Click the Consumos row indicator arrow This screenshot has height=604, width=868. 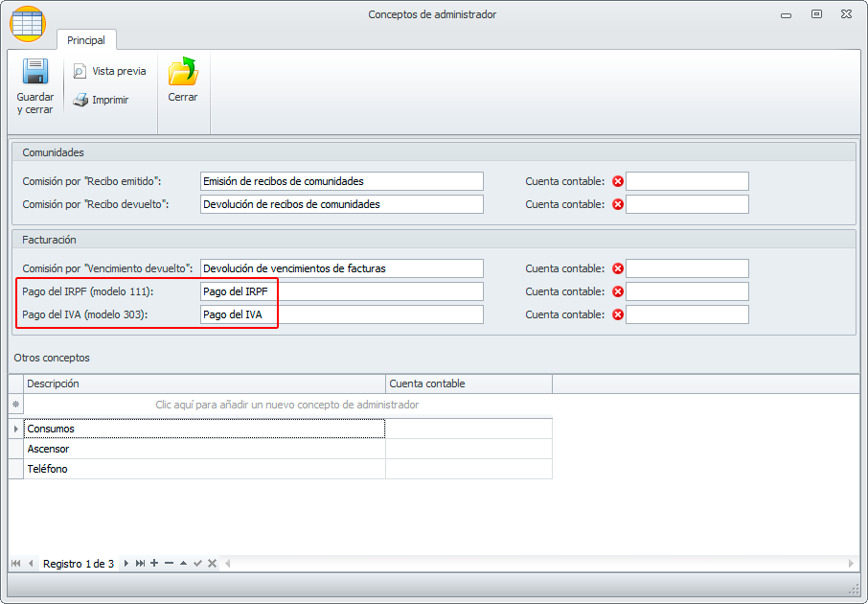pos(16,429)
